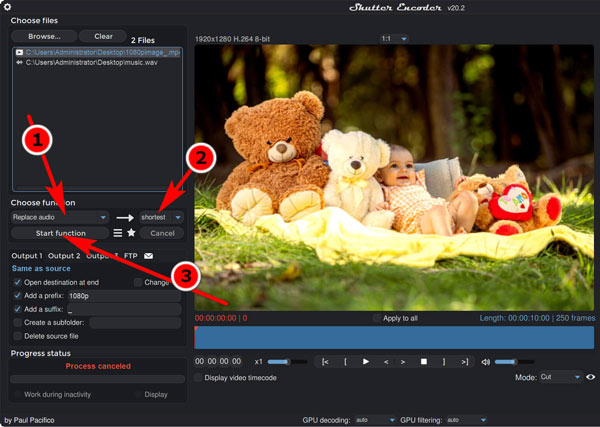Step back one frame
The image size is (600, 427).
coord(386,362)
